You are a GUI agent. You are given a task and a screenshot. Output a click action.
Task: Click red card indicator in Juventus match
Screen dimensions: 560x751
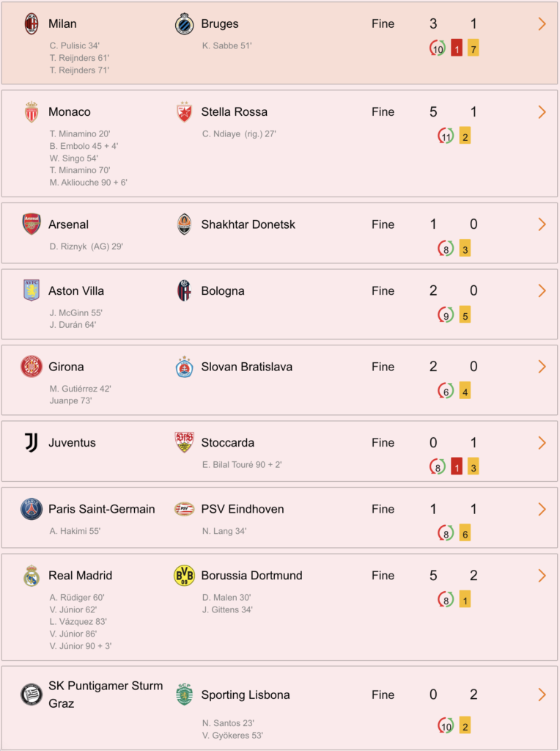click(x=457, y=467)
